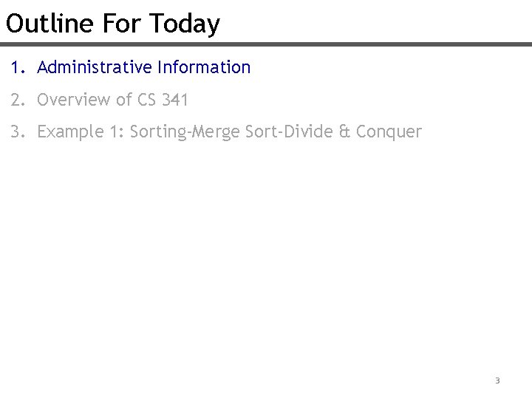Click the word Today in the heading
Image resolution: width=532 pixels, height=399 pixels.
coord(185,24)
